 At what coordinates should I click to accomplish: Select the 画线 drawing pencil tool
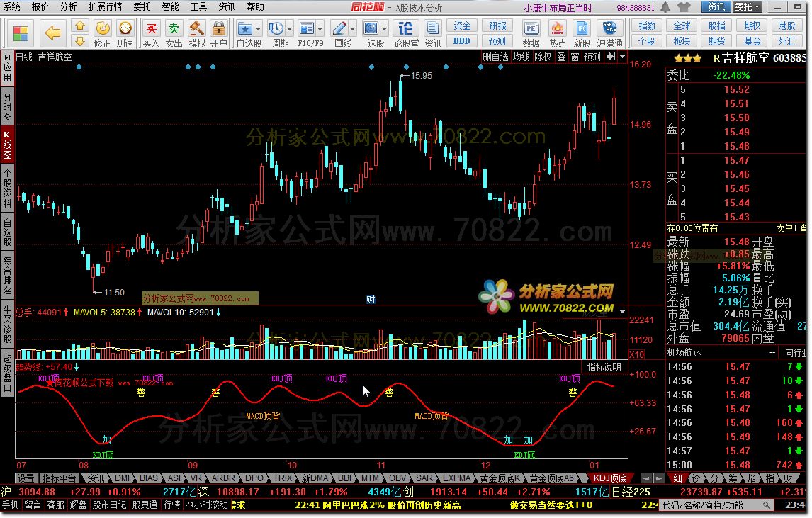[x=339, y=28]
